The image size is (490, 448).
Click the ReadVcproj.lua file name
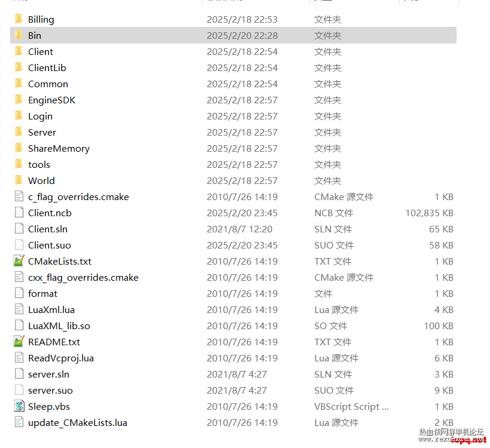click(61, 358)
